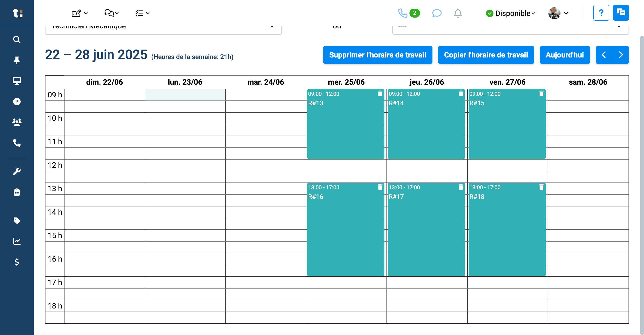Image resolution: width=644 pixels, height=335 pixels.
Task: Open the blue chat messages button
Action: pyautogui.click(x=621, y=13)
